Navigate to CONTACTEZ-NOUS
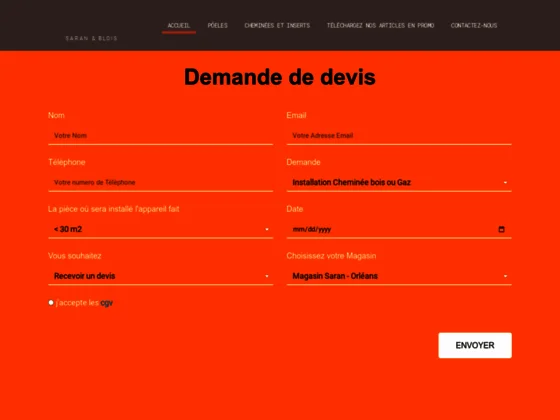 click(474, 25)
